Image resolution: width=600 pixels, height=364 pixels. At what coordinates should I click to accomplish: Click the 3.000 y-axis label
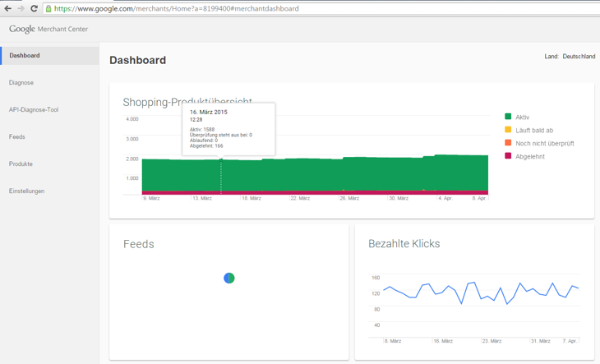pyautogui.click(x=132, y=139)
